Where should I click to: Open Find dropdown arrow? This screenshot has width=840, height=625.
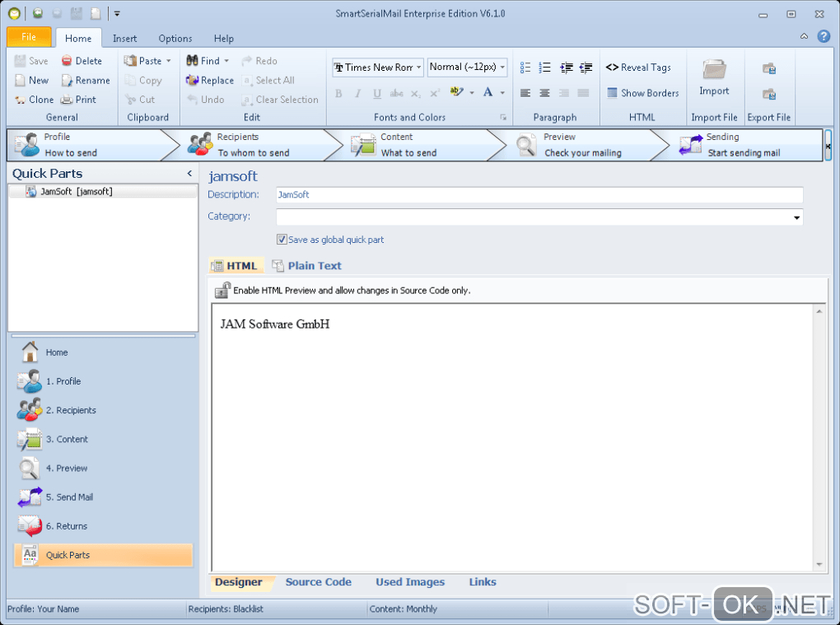coord(226,61)
